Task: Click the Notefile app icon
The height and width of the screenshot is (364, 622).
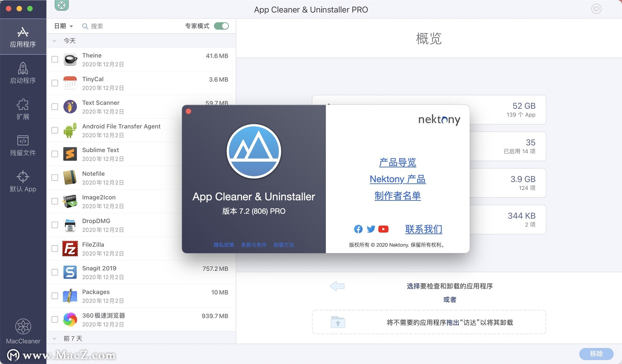Action: click(70, 178)
